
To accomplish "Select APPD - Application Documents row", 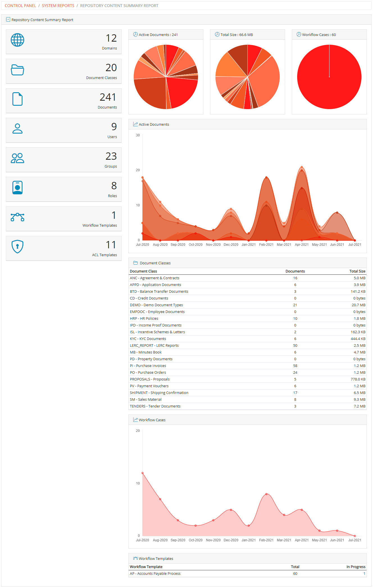I will [x=247, y=285].
